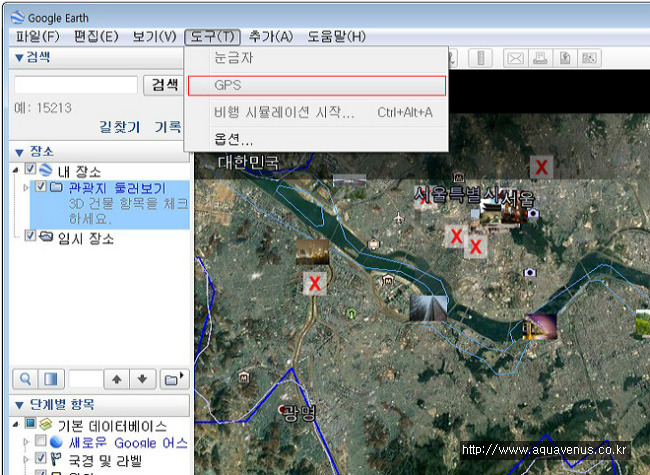Disable the 국경 및 라벨 checkbox
The height and width of the screenshot is (475, 650).
41,458
